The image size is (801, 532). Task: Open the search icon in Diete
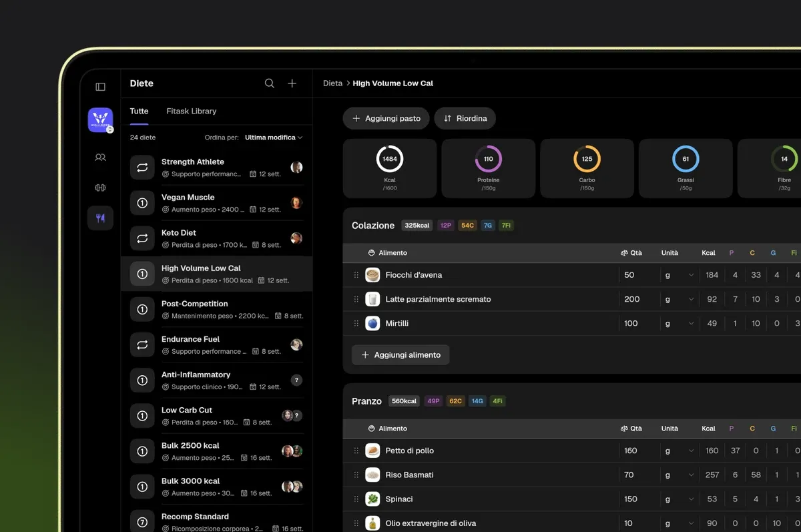pos(270,83)
